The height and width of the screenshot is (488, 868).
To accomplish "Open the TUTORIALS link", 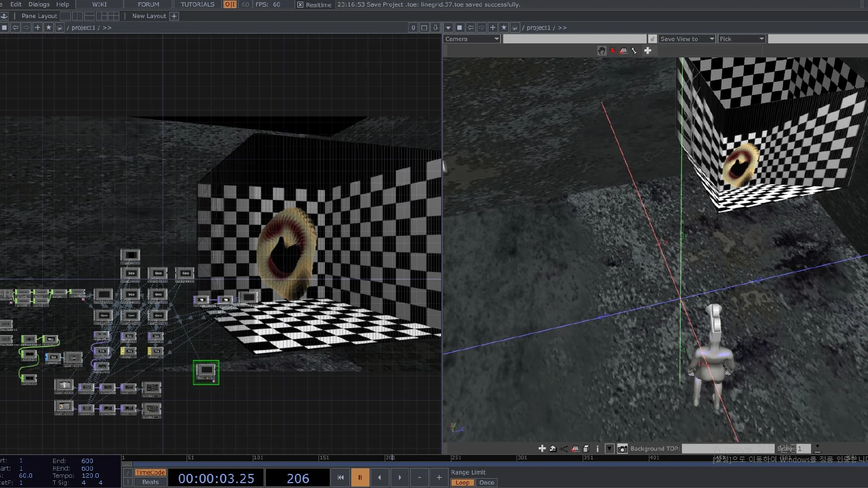I will point(197,4).
